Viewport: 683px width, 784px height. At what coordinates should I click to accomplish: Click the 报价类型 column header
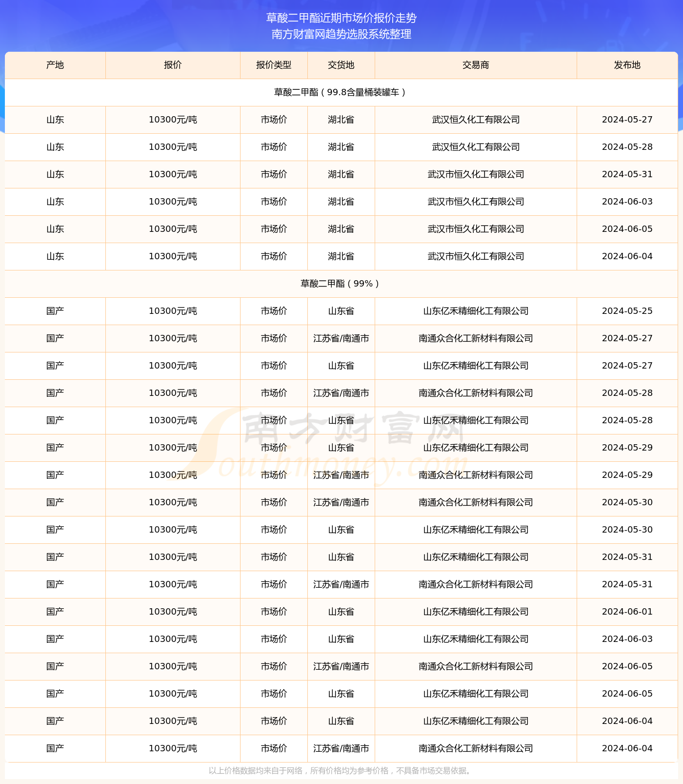274,65
